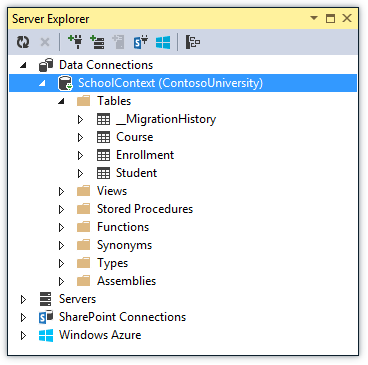Click the tree view grouping toolbar icon
The height and width of the screenshot is (365, 368).
pos(193,42)
